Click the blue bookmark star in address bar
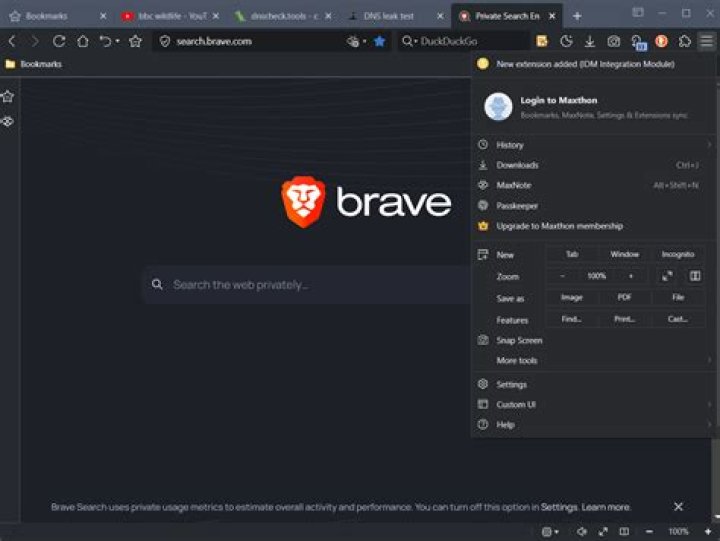 [x=379, y=41]
